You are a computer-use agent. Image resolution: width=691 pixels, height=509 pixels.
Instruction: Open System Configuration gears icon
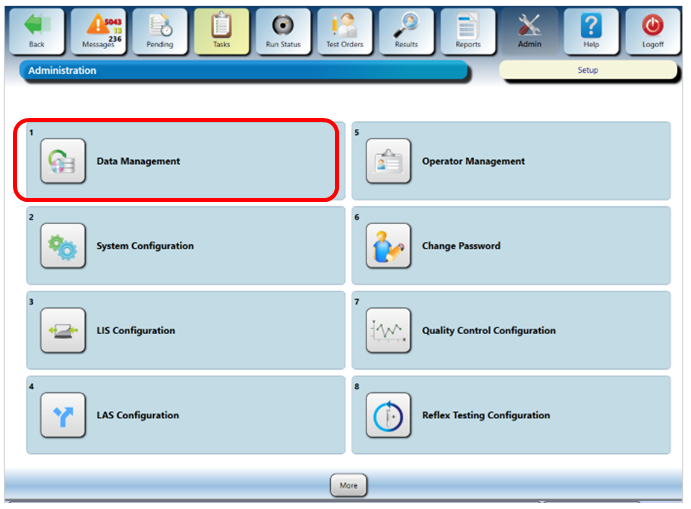63,246
